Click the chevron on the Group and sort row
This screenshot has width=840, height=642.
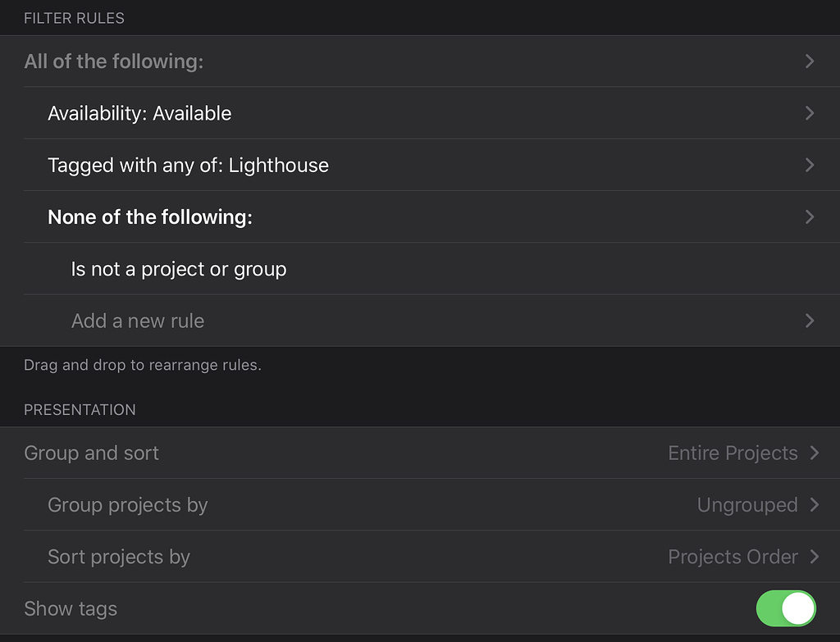pos(815,453)
